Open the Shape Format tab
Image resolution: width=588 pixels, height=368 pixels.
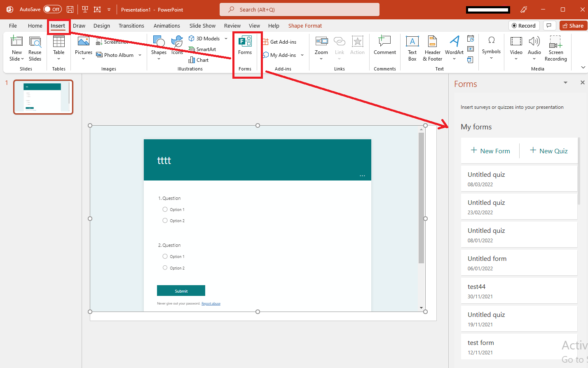click(x=305, y=26)
